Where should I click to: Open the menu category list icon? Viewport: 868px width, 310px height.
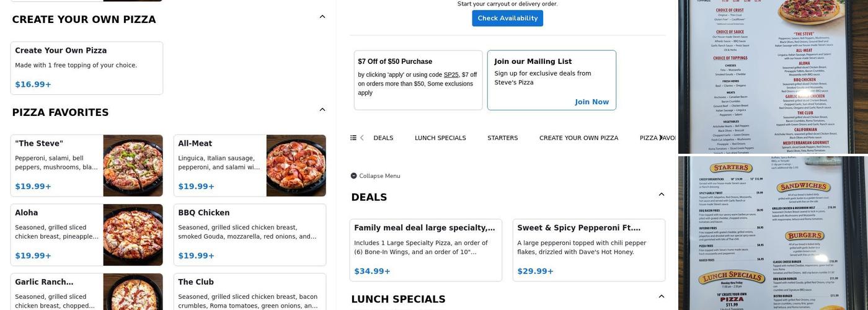coord(353,138)
